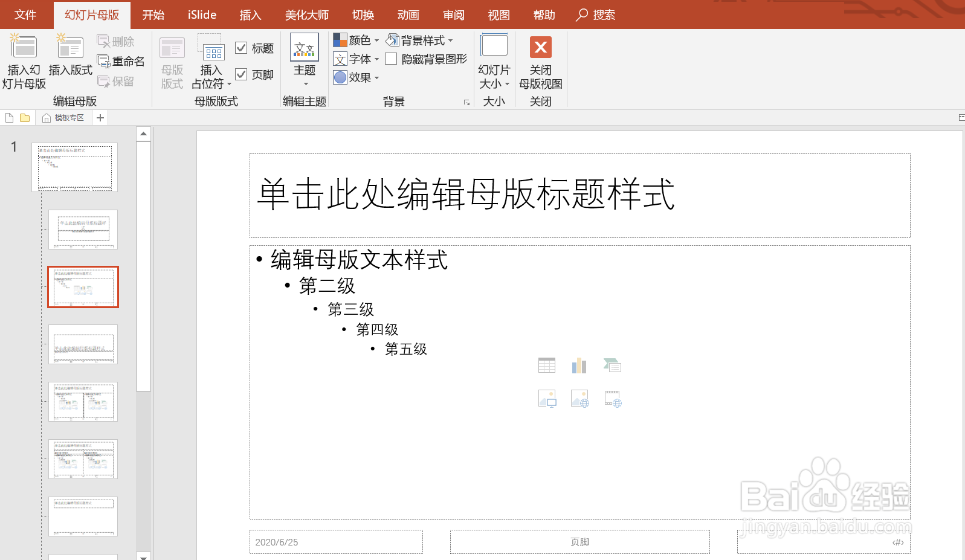Image resolution: width=965 pixels, height=560 pixels.
Task: Click Insert Picture placeholder icon
Action: point(547,399)
